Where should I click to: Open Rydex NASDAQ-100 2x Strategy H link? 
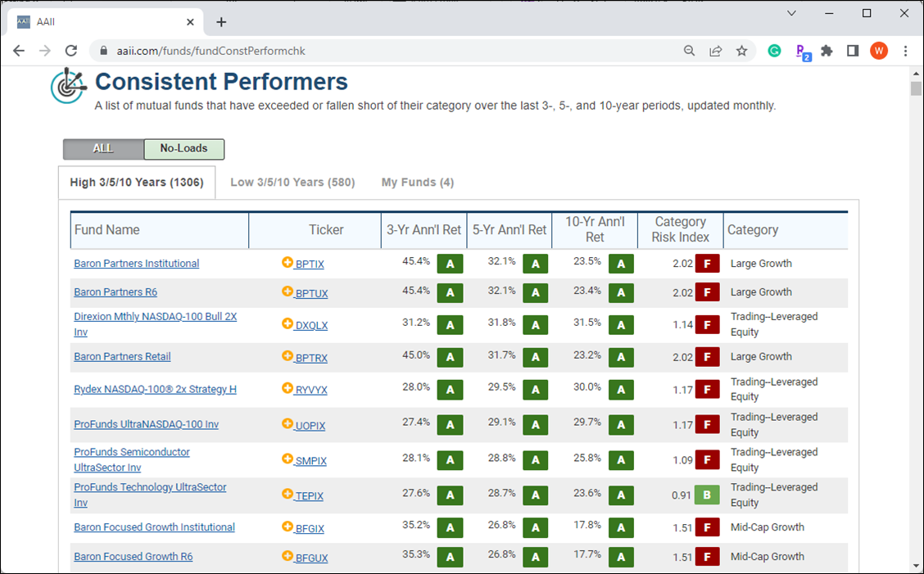(x=155, y=389)
